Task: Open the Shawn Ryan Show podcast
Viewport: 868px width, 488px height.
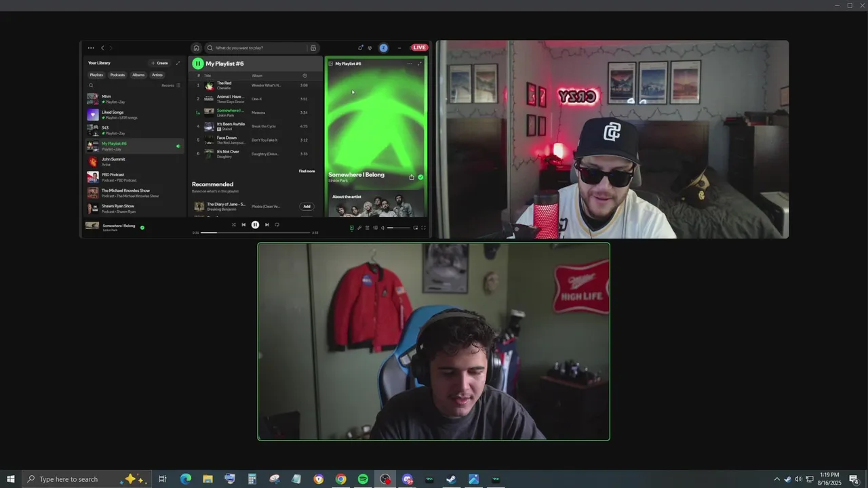Action: tap(135, 208)
